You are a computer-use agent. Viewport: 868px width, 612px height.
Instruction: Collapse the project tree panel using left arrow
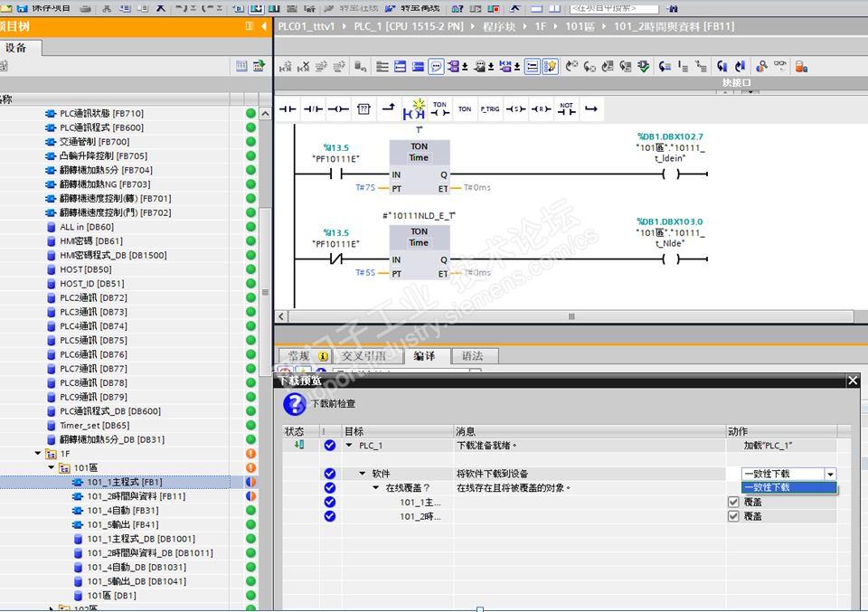[x=264, y=26]
